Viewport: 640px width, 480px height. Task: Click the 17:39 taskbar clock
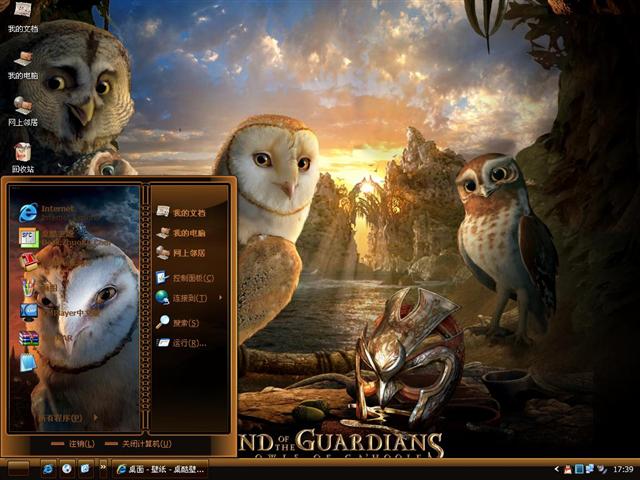[623, 469]
